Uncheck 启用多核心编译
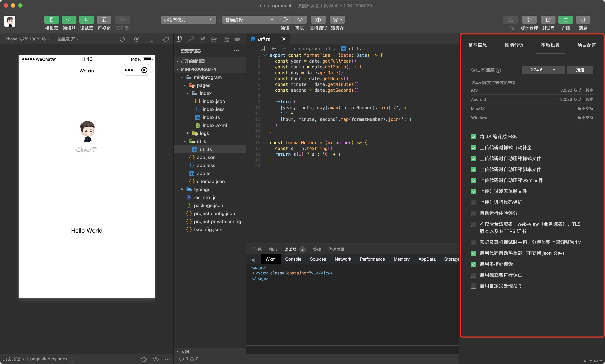This screenshot has width=605, height=364. 474,264
